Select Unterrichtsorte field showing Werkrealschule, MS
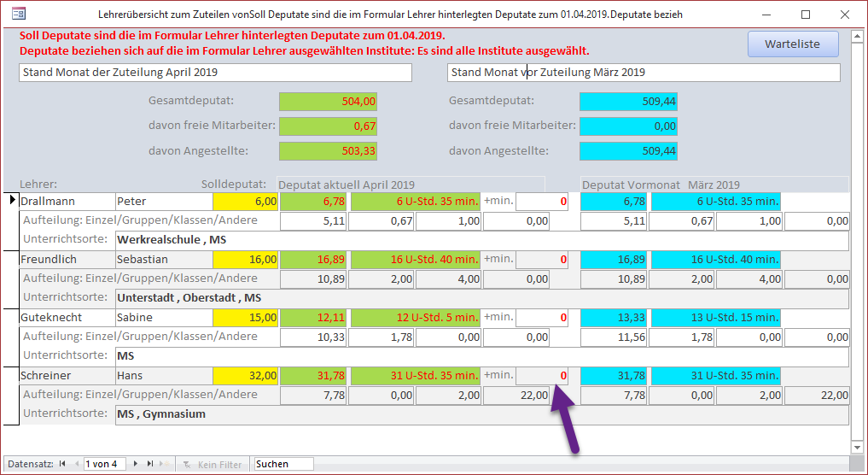868x475 pixels. pos(481,239)
